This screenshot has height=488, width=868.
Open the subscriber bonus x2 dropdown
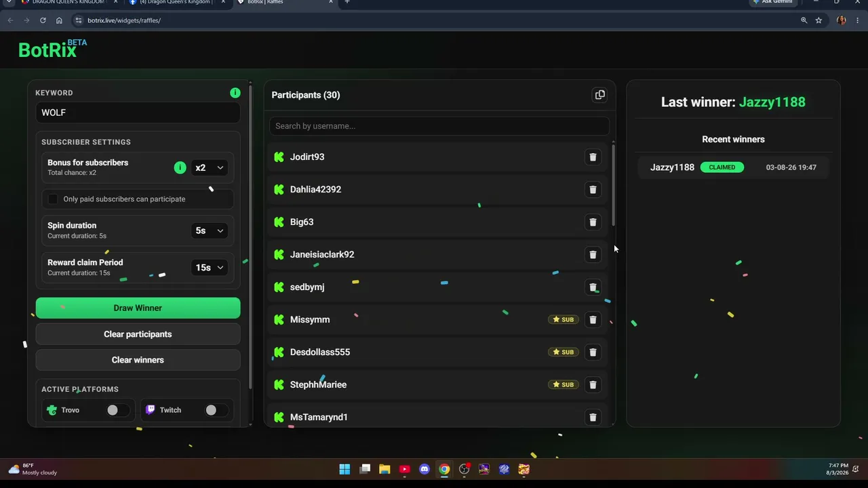210,167
